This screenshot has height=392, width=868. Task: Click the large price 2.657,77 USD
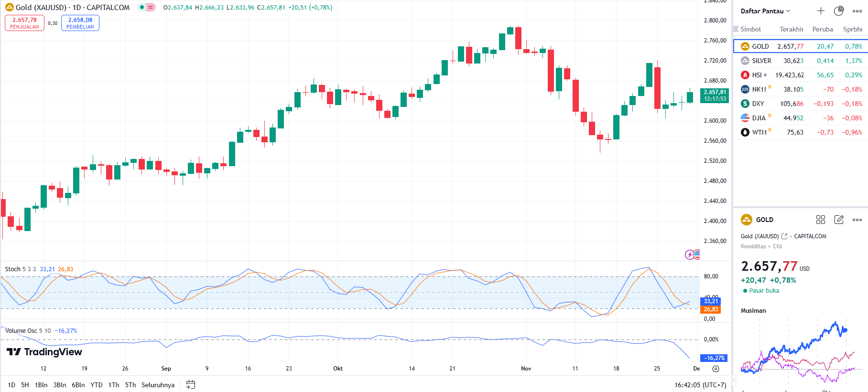[x=775, y=266]
